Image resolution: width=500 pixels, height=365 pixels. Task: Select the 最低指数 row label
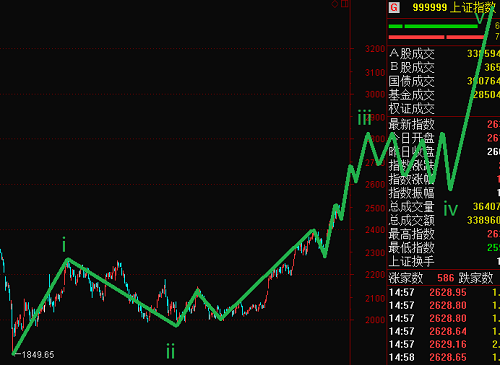click(x=412, y=248)
